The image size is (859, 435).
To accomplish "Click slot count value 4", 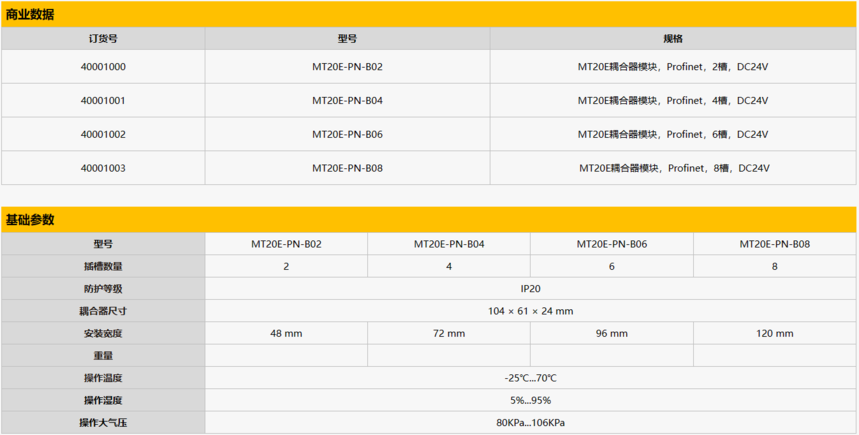I will point(449,267).
